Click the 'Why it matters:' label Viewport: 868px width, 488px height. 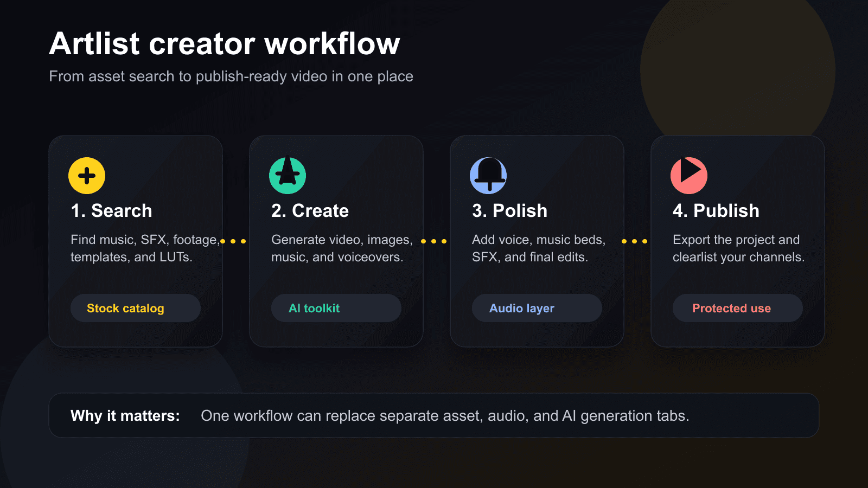pyautogui.click(x=125, y=416)
